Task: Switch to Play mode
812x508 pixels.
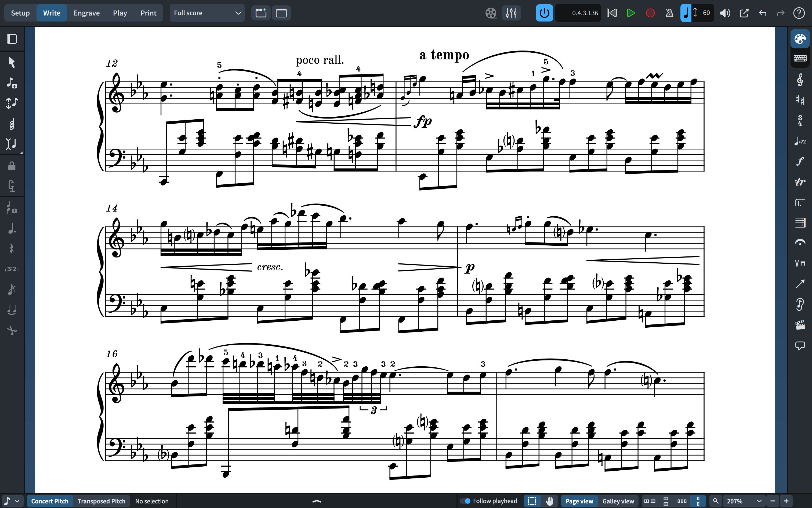Action: pos(120,13)
